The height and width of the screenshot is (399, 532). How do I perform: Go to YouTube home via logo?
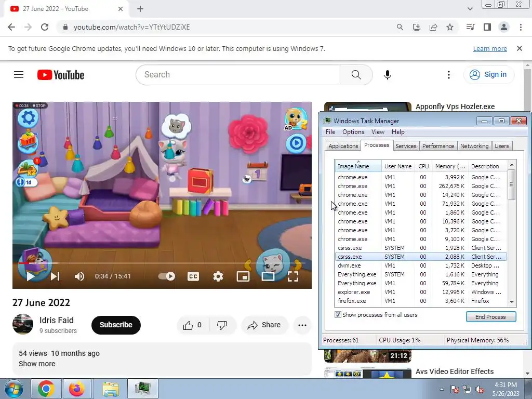[x=61, y=75]
